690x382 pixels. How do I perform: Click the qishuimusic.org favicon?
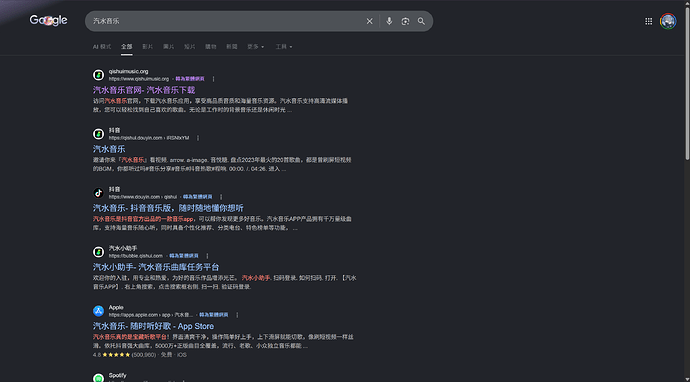click(x=99, y=75)
